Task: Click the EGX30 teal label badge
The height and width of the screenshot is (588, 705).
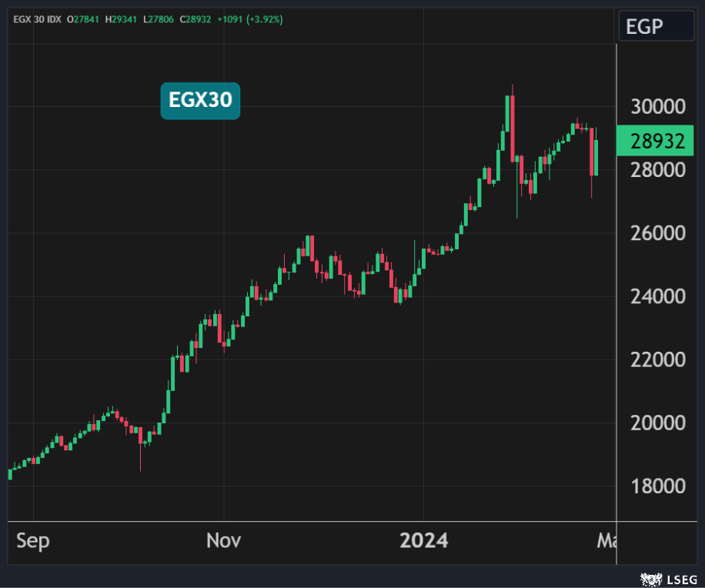Action: pos(200,101)
